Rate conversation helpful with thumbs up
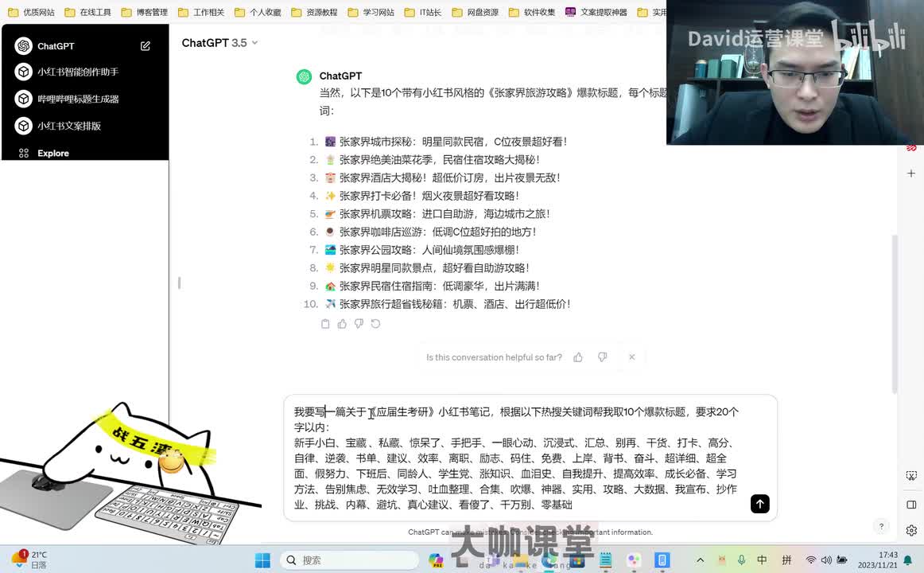This screenshot has width=924, height=573. (x=578, y=357)
